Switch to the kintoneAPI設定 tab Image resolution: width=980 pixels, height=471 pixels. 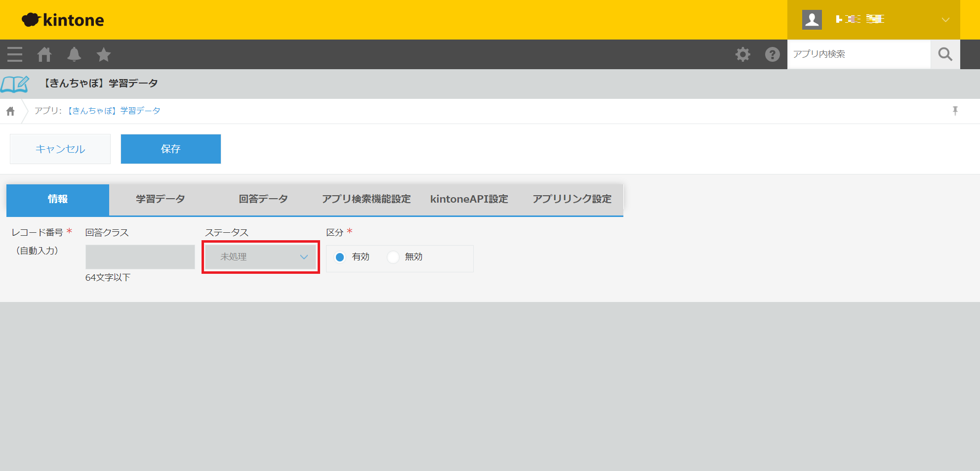click(469, 199)
